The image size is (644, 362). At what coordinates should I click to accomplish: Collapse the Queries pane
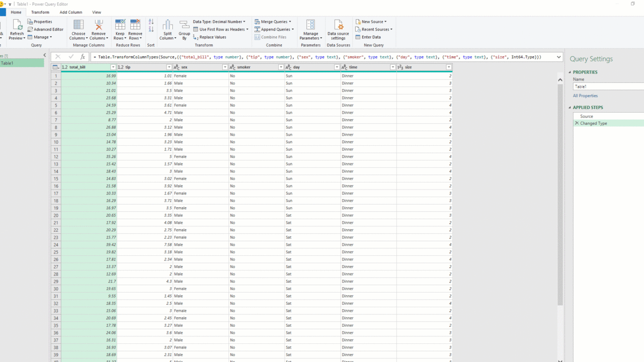pos(44,55)
